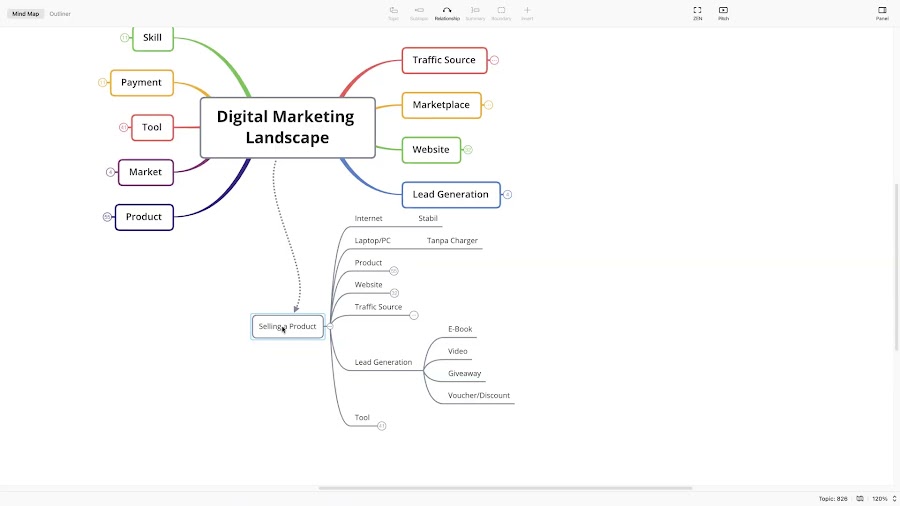Select the small Traffic Source subtopic text

coord(378,307)
